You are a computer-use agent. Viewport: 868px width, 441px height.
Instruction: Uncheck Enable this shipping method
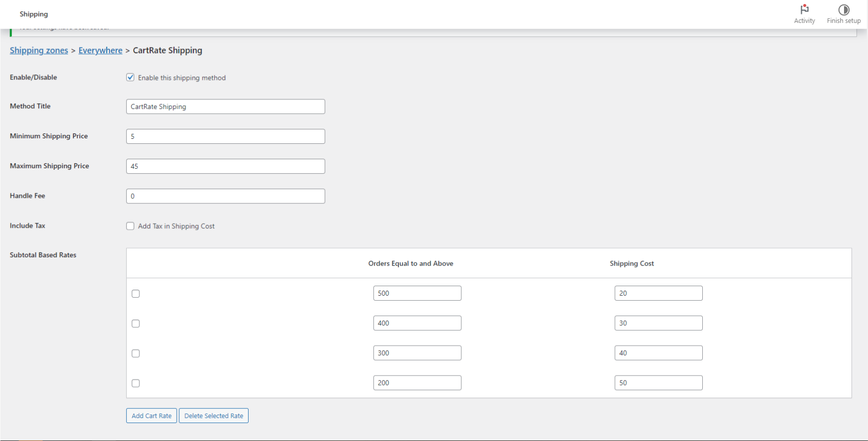(x=130, y=77)
